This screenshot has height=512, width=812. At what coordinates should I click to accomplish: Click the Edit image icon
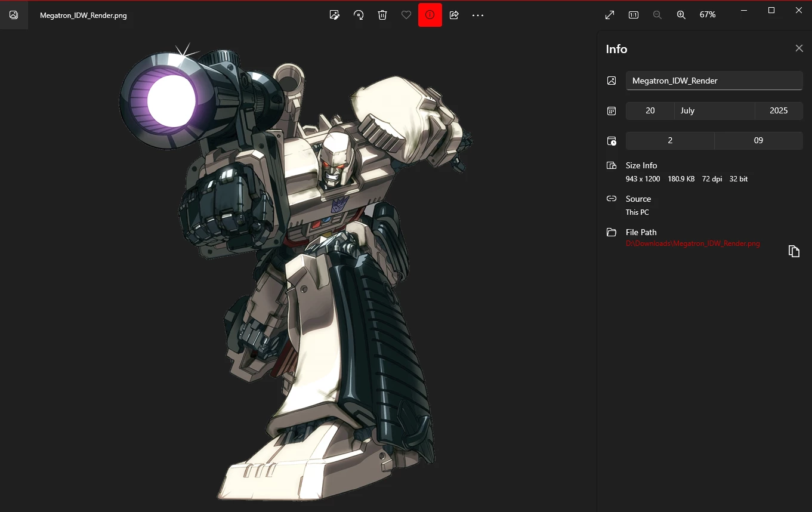pyautogui.click(x=335, y=15)
